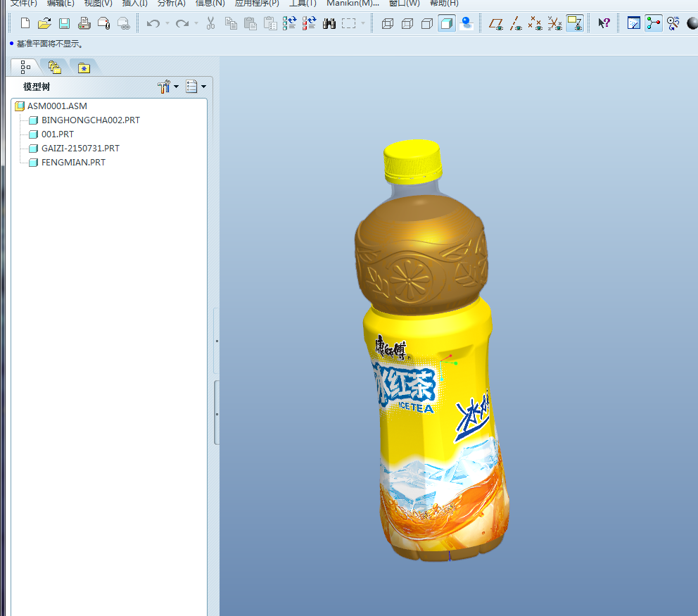Click the 基准平面将不显示 status message
This screenshot has height=616, width=698.
point(49,44)
